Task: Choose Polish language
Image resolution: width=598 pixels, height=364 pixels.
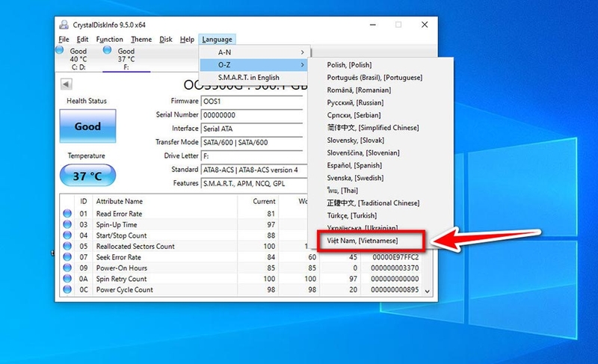Action: click(x=380, y=65)
